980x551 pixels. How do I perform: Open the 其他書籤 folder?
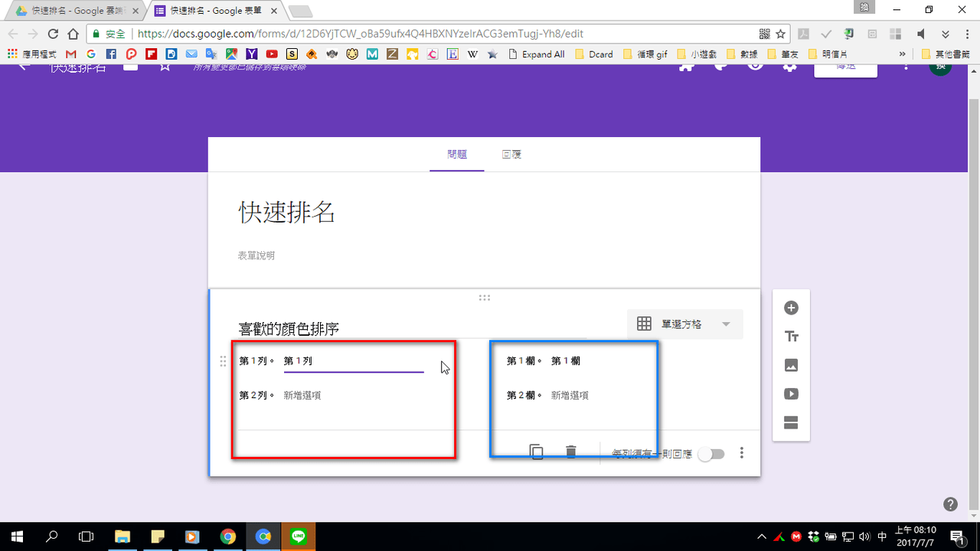click(947, 54)
